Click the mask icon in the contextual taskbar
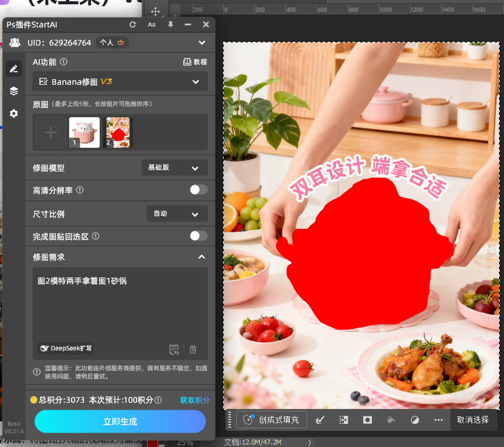504x447 pixels. [x=367, y=420]
